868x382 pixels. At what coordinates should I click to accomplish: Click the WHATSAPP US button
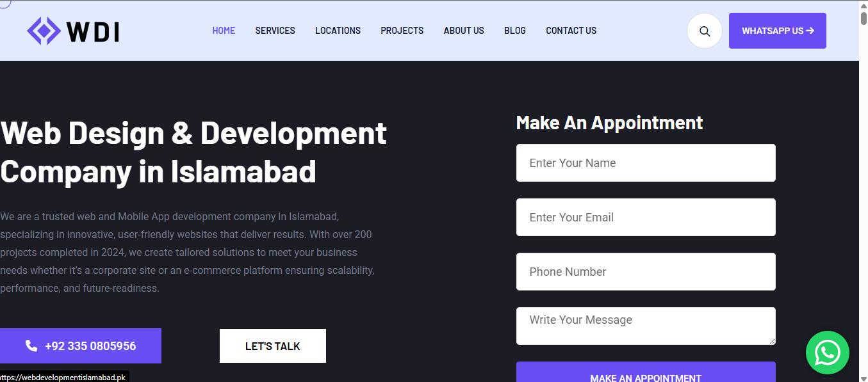tap(777, 30)
